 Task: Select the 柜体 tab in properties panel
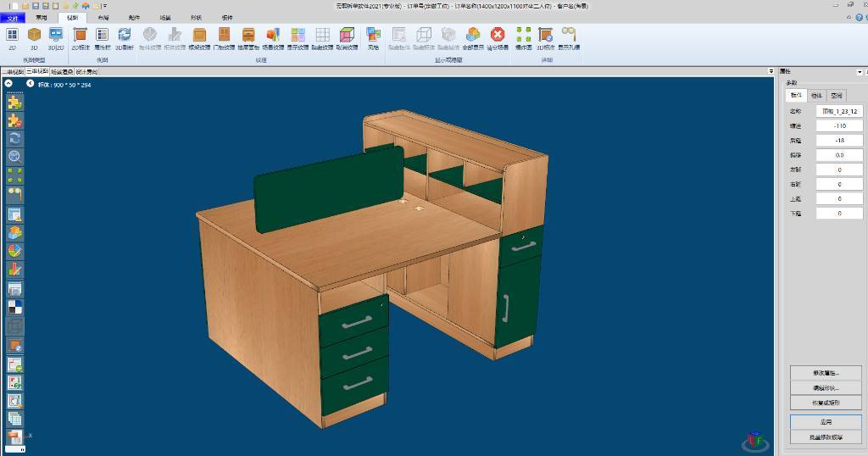coord(816,96)
